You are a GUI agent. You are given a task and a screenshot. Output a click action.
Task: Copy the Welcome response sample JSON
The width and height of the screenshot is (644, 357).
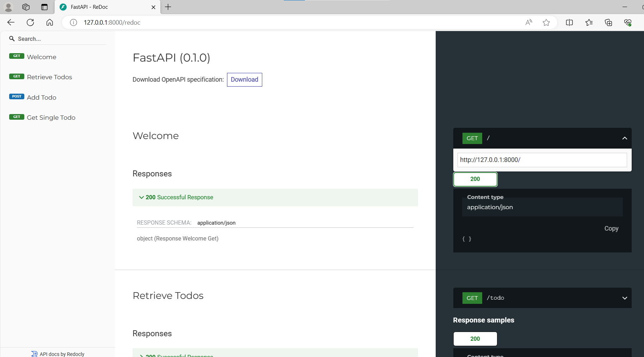click(x=611, y=228)
